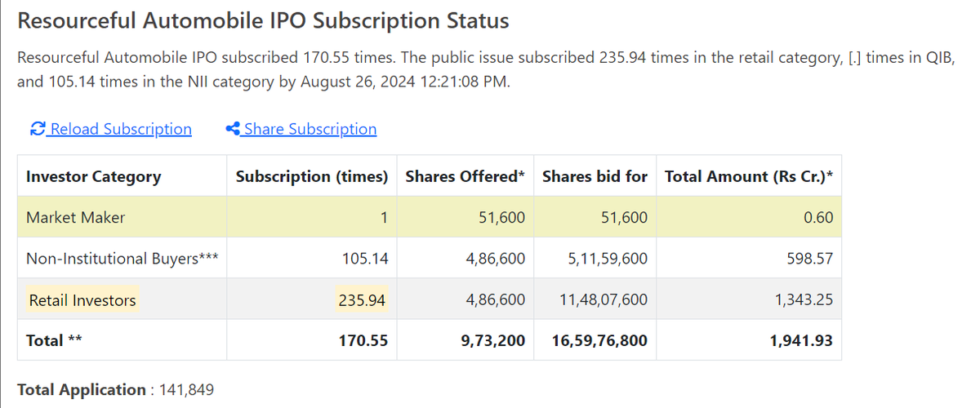
Task: Click the Reload Subscription link
Action: pos(110,129)
